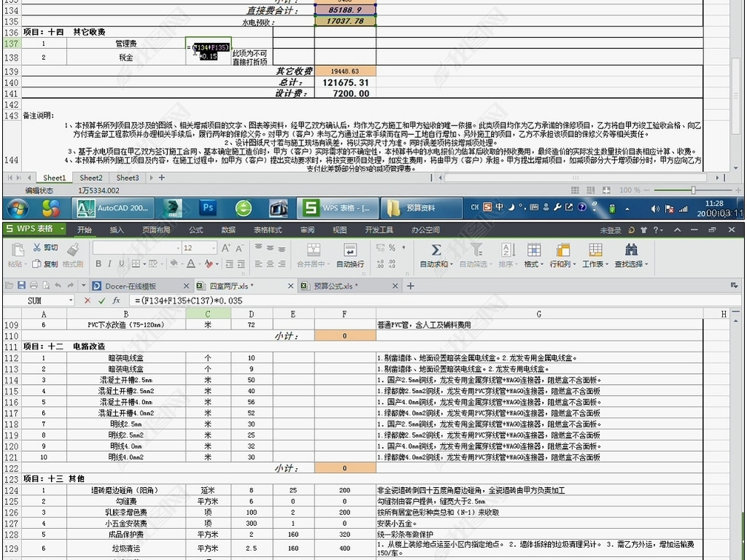Click the zoom slider in the status bar
The image size is (747, 560).
coord(693,190)
